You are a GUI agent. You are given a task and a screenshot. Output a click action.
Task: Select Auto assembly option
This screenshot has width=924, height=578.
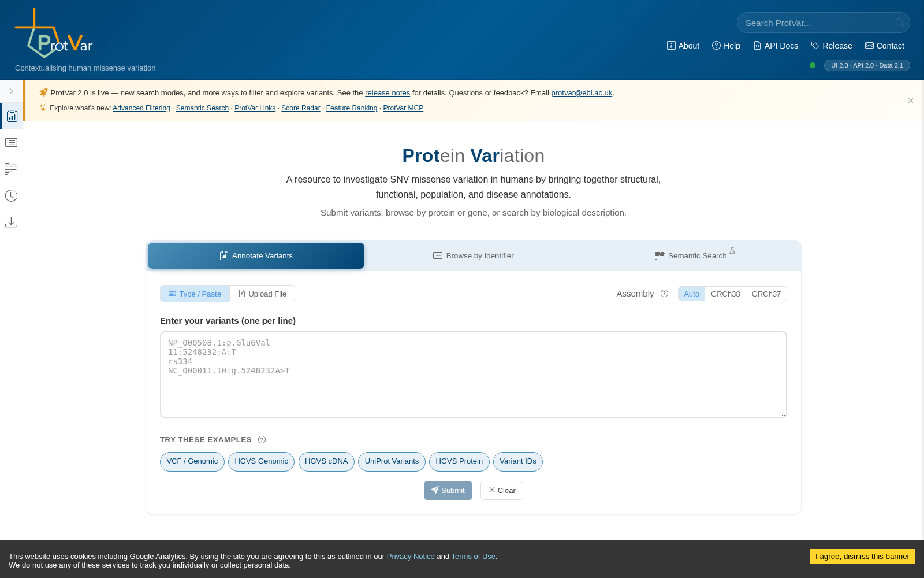[x=692, y=294]
